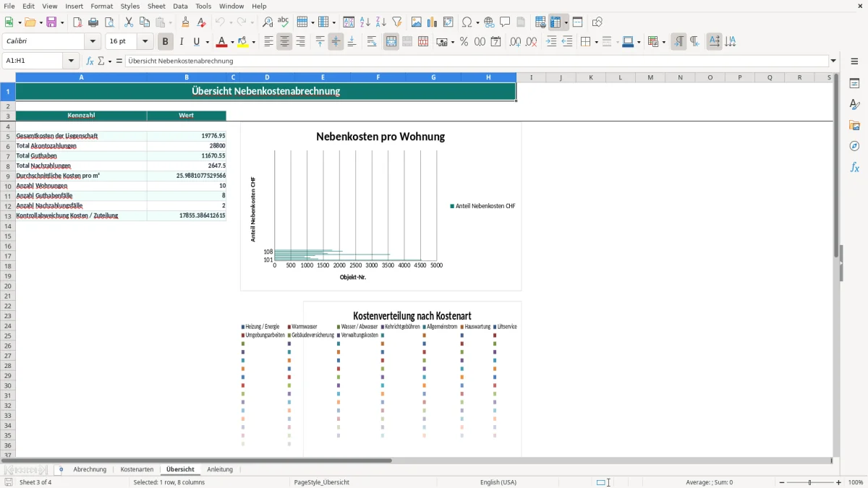Click Clear Direct Formatting icon
Screen dimensions: 868x488
coord(202,22)
